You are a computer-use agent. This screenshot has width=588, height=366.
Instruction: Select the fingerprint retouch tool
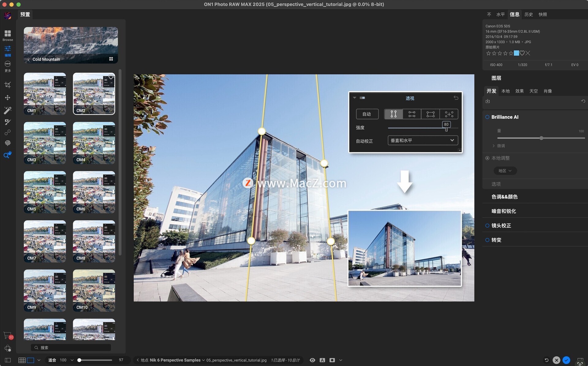pyautogui.click(x=8, y=143)
